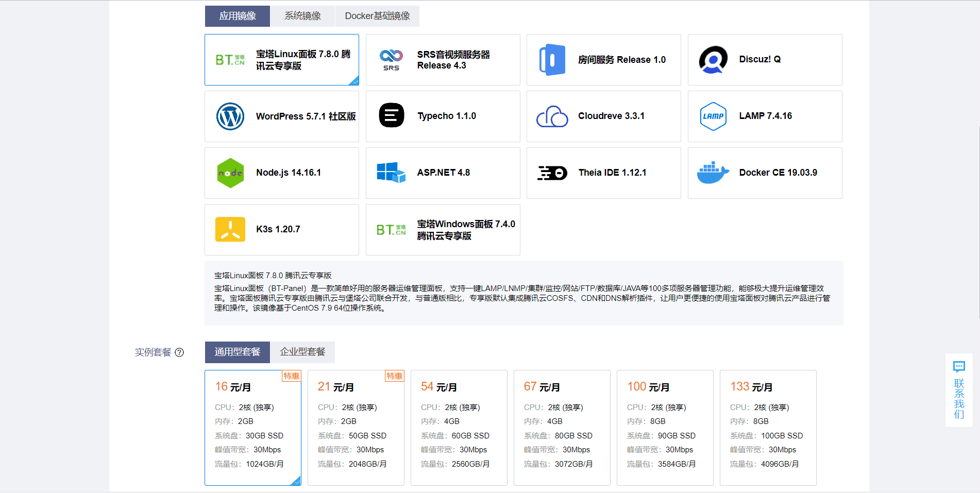Switch to the 系统镜像 tab

coord(302,16)
